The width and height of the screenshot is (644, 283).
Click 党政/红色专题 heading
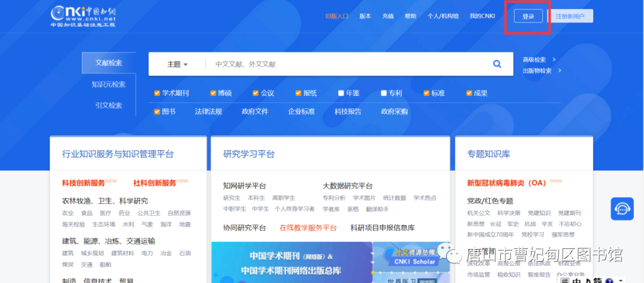pyautogui.click(x=490, y=201)
